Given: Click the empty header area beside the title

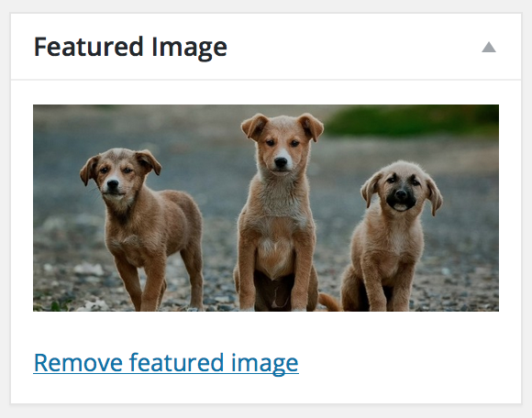Looking at the screenshot, I should [x=353, y=47].
